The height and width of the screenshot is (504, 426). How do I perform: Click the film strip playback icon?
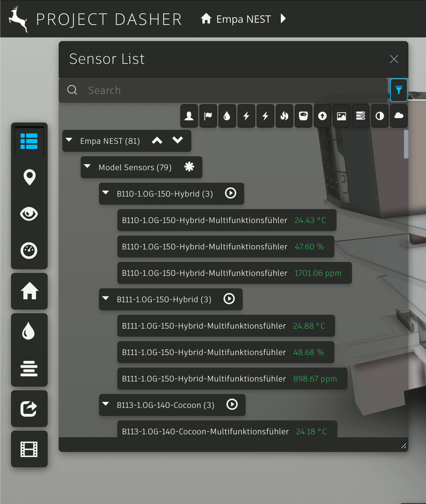point(29,449)
